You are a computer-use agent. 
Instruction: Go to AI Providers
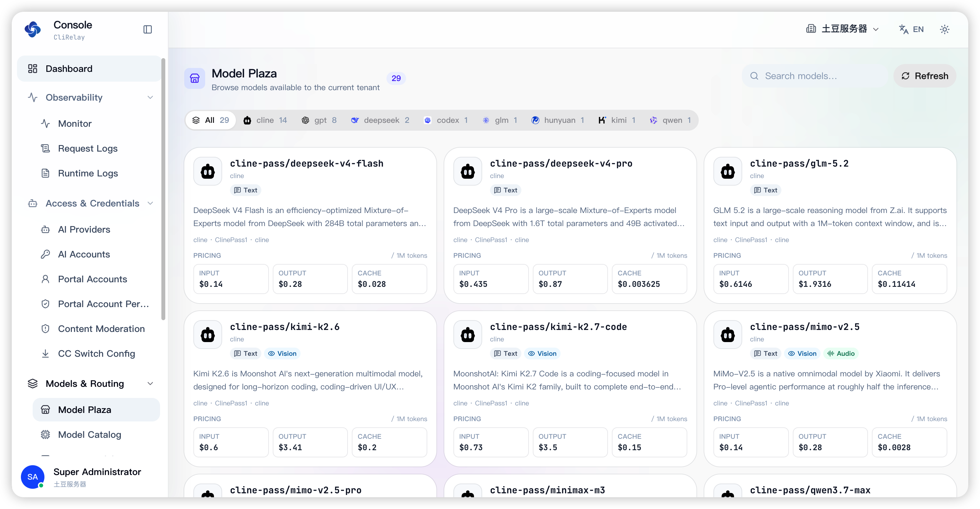coord(96,229)
